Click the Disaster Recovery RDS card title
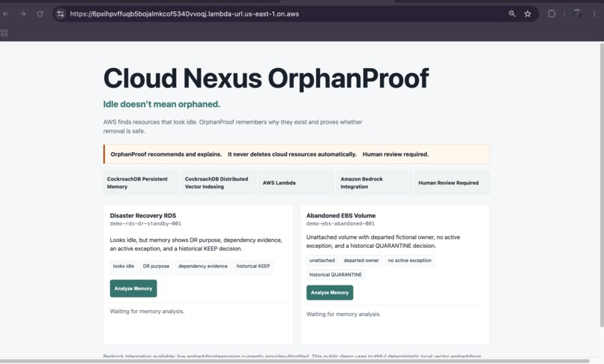 [x=143, y=216]
